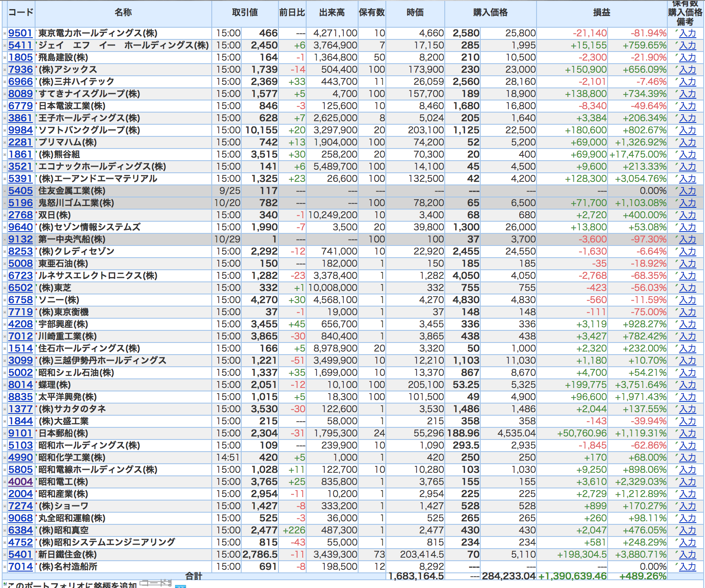Click the add icon before このポートフォリオに銘柄を追加

coord(5,584)
